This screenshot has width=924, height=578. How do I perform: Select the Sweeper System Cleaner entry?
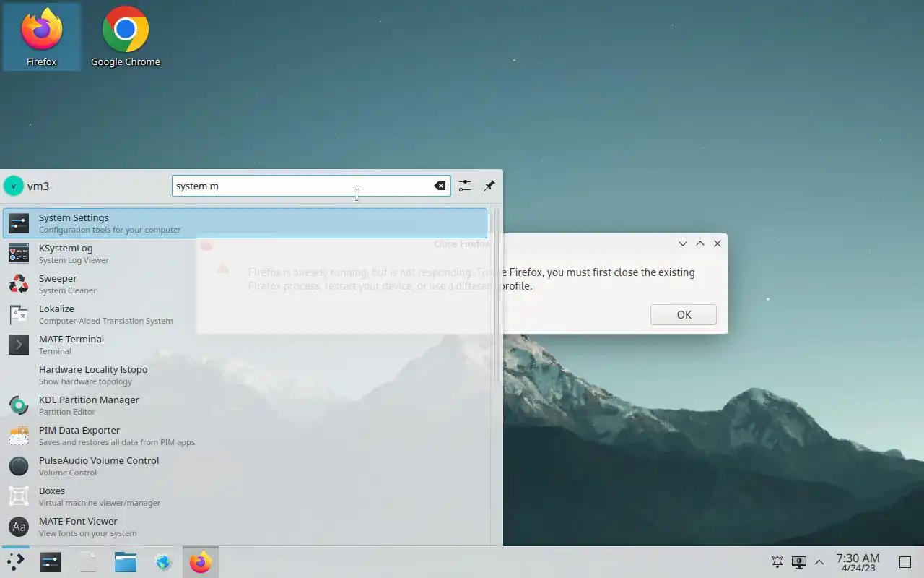pyautogui.click(x=245, y=284)
